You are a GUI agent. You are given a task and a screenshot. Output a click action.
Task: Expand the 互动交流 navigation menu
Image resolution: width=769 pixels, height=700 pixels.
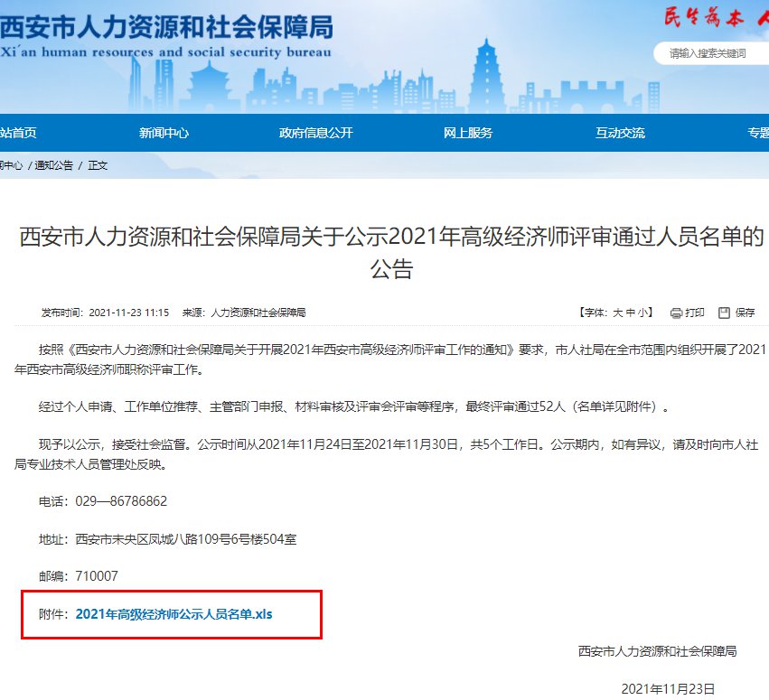[620, 133]
